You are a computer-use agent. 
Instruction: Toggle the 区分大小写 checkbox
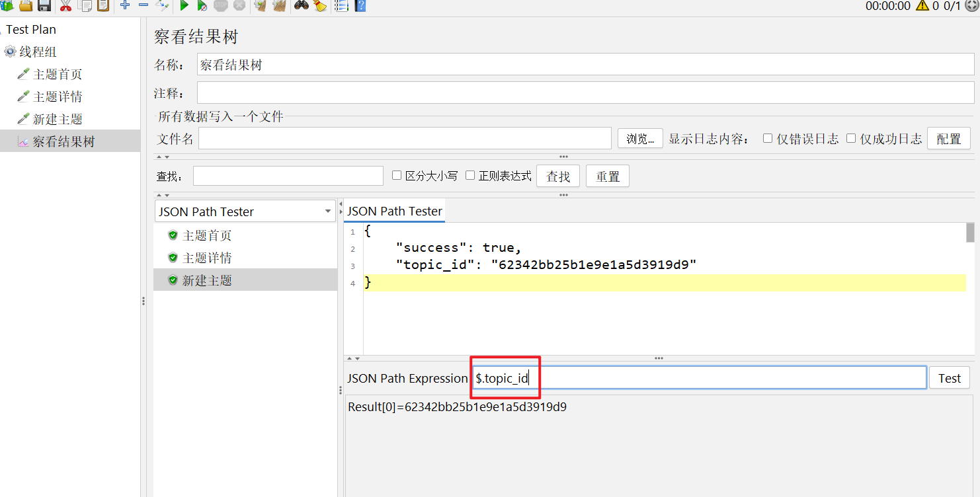[x=397, y=175]
